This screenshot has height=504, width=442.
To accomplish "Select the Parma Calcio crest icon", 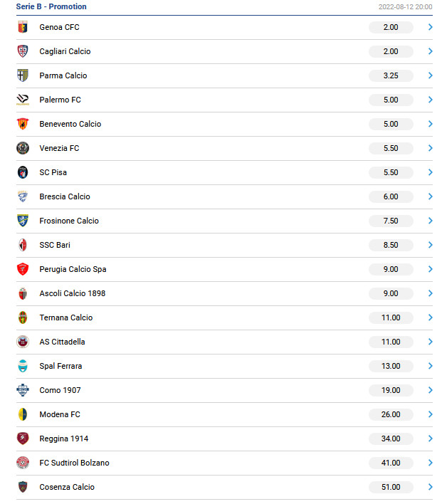I will (x=23, y=75).
